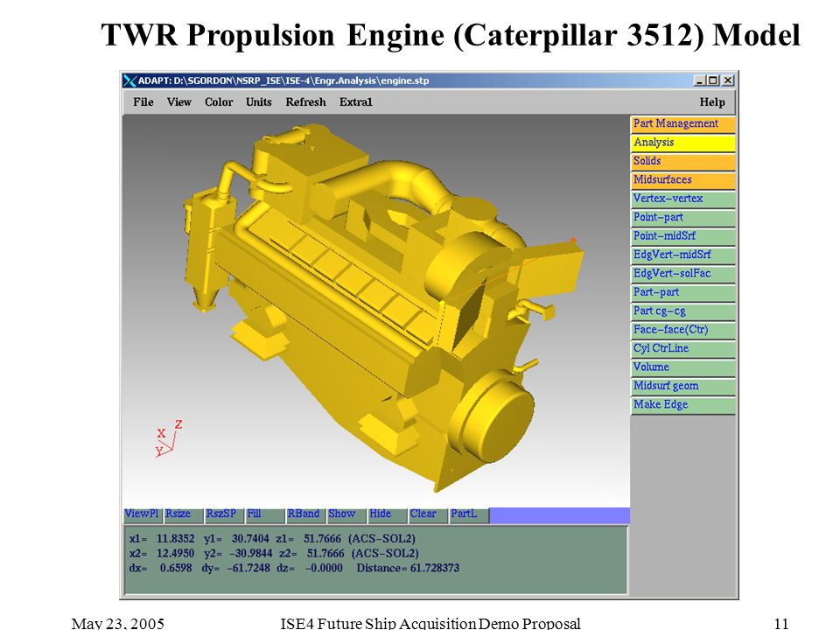Open the File menu
The image size is (840, 630).
click(143, 101)
